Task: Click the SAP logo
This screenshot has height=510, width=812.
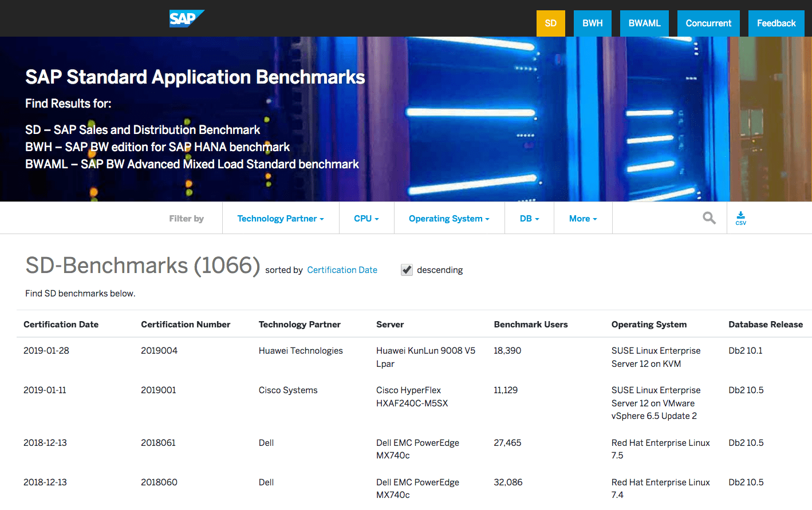Action: 187,18
